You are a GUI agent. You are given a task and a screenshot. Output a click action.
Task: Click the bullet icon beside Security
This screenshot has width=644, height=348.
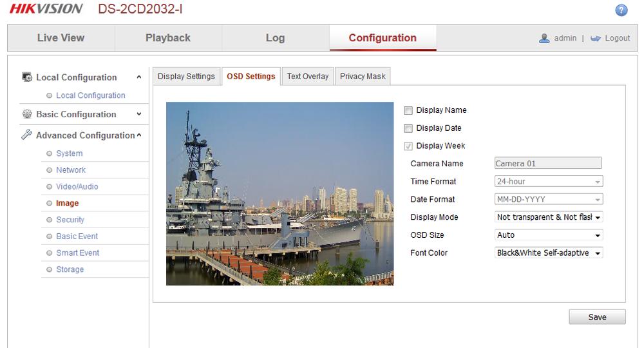50,220
